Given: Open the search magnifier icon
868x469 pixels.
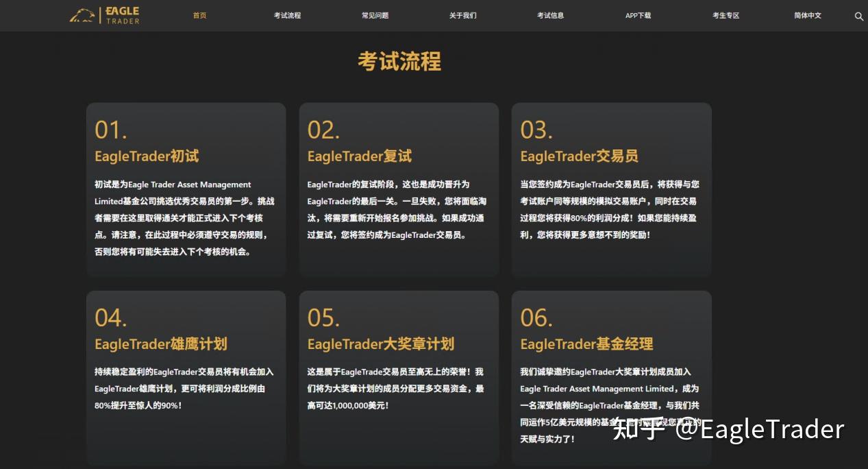Looking at the screenshot, I should (858, 16).
